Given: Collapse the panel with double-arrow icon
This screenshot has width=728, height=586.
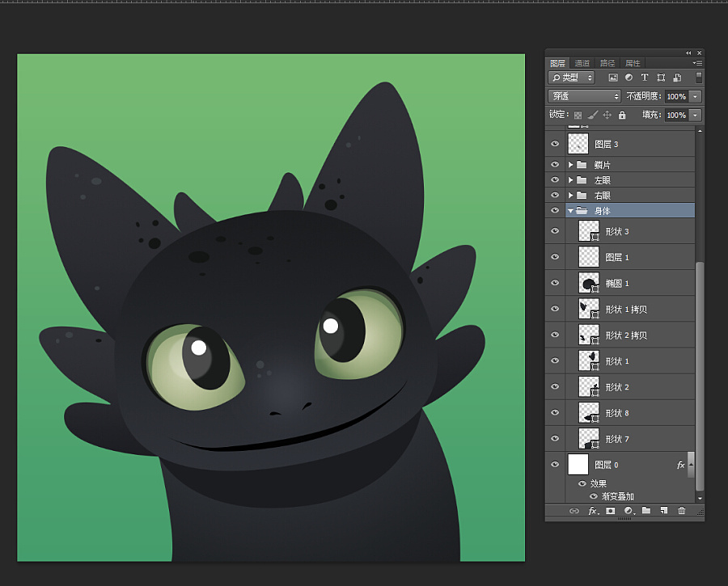Looking at the screenshot, I should click(688, 53).
